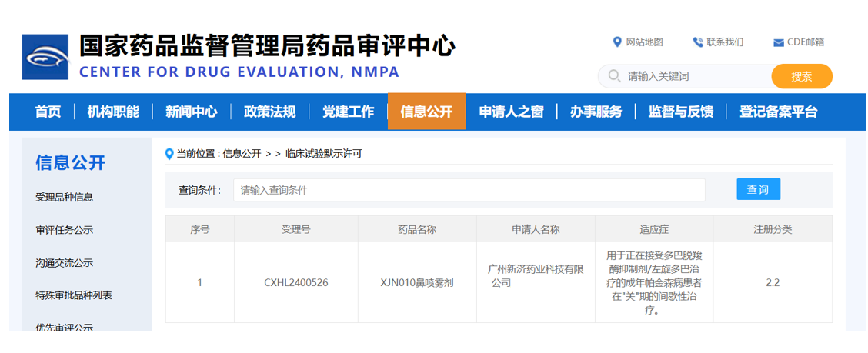
Task: Click registration class 2.2 cell
Action: pos(773,283)
